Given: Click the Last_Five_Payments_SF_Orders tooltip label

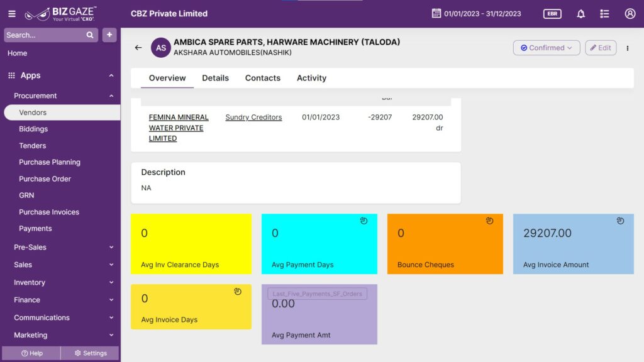Looking at the screenshot, I should (x=318, y=294).
